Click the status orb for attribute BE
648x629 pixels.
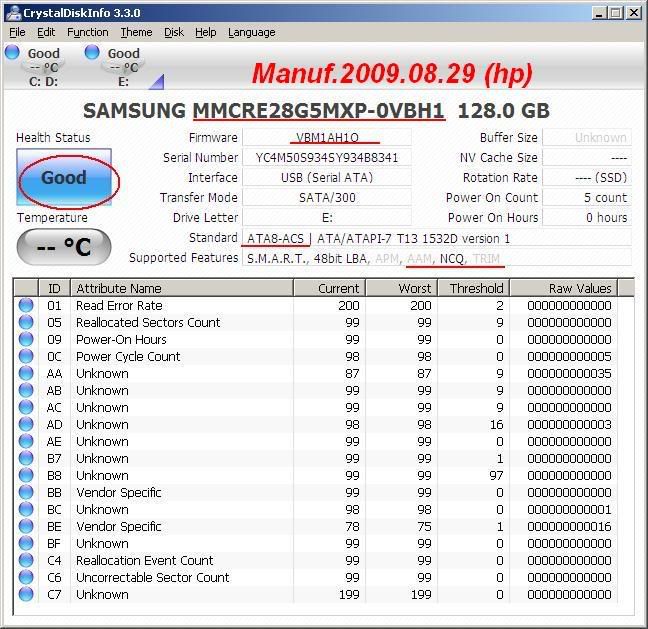point(26,526)
